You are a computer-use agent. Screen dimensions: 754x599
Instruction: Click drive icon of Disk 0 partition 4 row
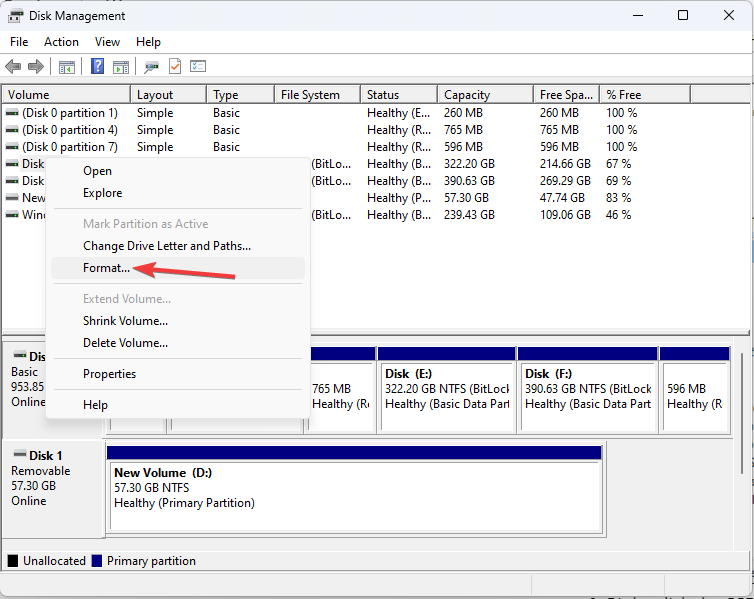point(12,130)
